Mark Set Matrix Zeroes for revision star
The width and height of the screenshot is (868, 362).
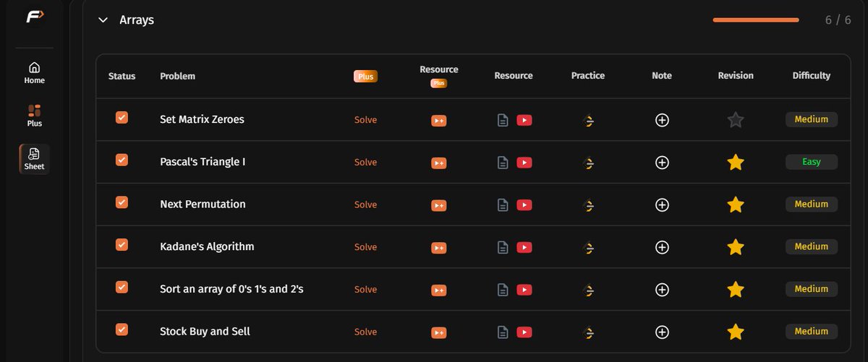736,120
